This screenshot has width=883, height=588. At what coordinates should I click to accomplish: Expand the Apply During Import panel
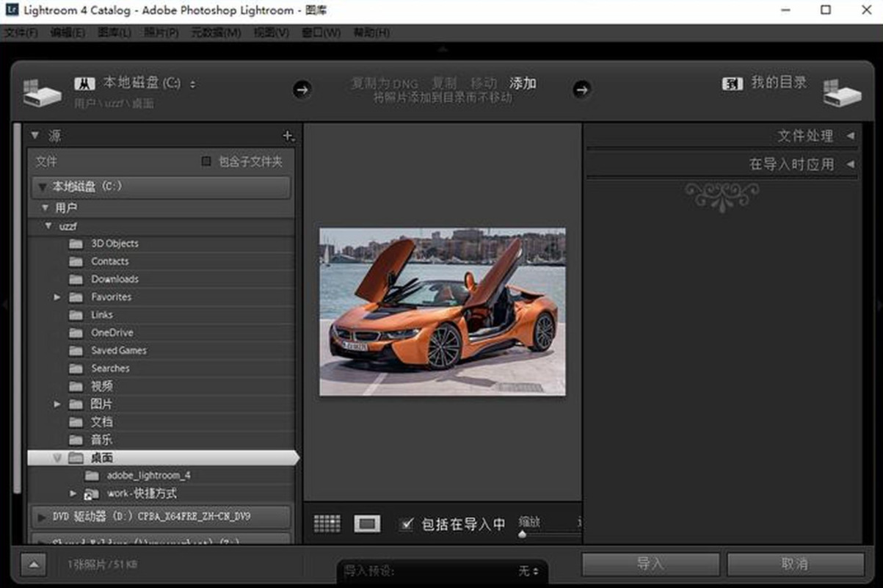coord(850,164)
